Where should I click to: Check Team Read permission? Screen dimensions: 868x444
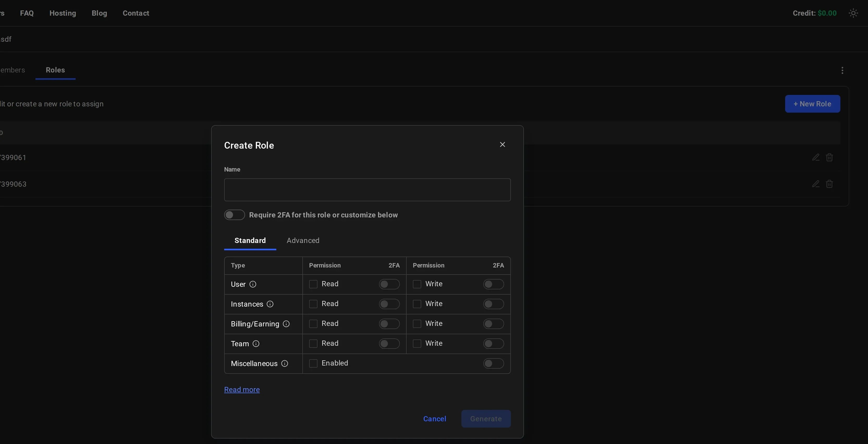313,344
